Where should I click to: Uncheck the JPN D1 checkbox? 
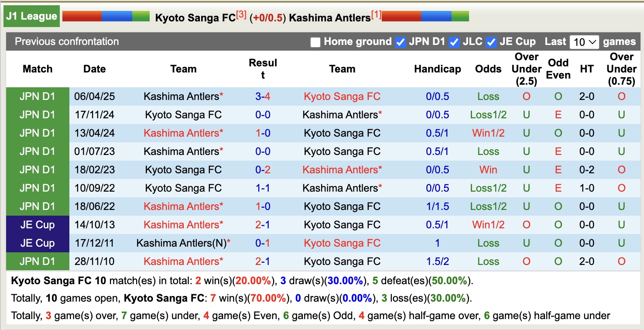400,42
